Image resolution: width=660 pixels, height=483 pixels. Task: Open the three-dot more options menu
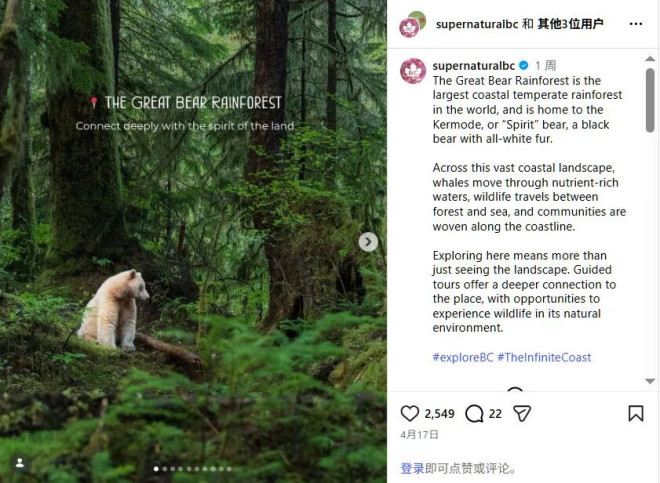click(636, 24)
